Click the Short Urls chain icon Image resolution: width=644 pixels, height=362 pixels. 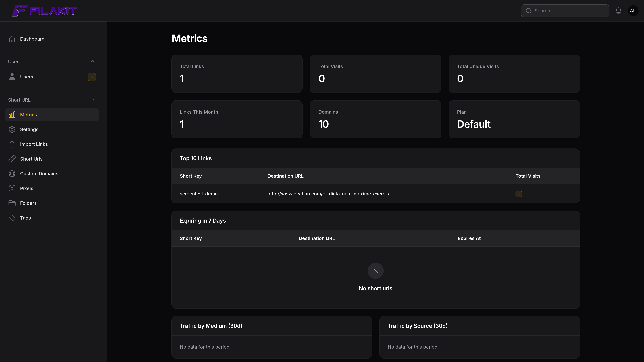pyautogui.click(x=12, y=159)
